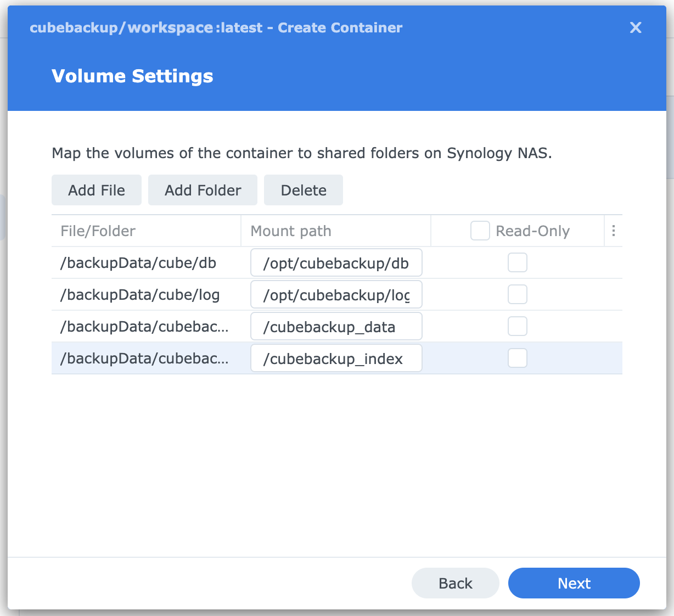Edit the /opt/cubebackup/log mount path field

pyautogui.click(x=336, y=295)
